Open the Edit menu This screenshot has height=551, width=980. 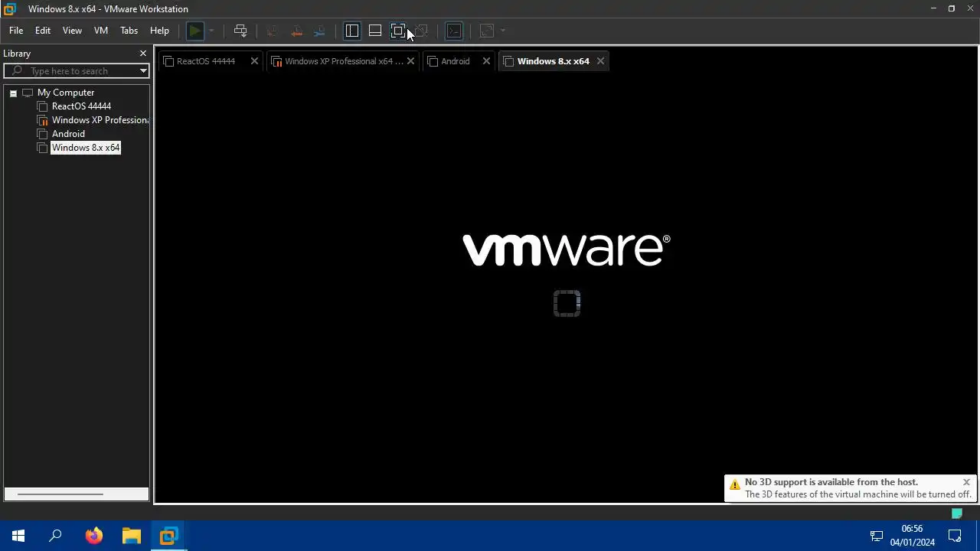pos(43,31)
